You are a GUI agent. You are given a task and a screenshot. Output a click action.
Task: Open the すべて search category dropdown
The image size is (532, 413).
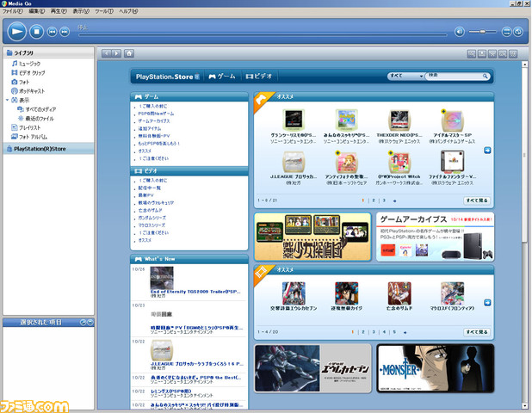click(x=406, y=76)
